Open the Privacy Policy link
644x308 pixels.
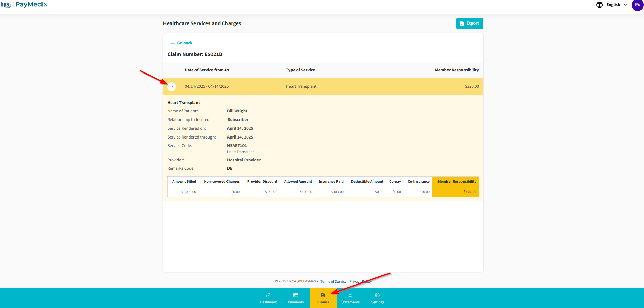point(360,281)
